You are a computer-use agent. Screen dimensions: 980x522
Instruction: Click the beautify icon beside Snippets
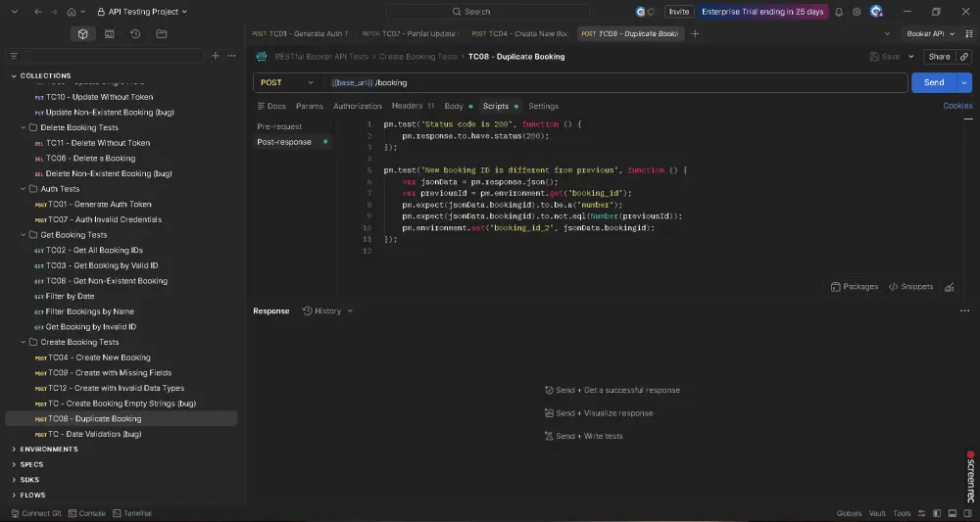950,287
